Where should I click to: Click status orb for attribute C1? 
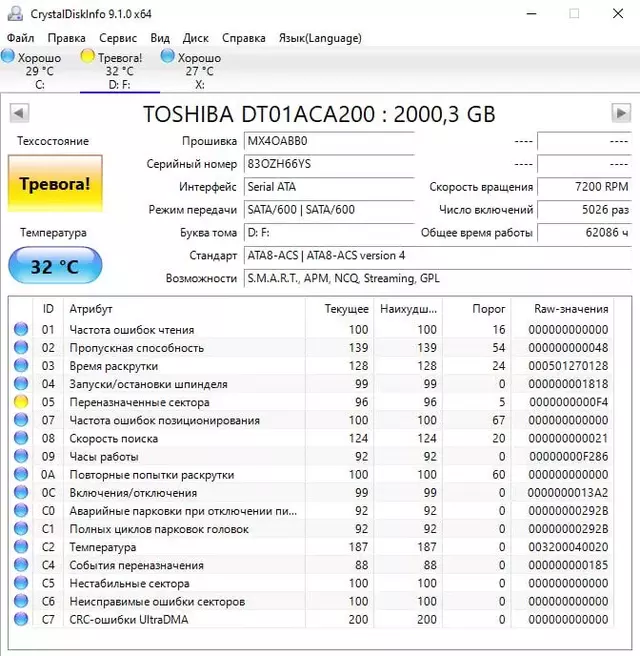21,529
